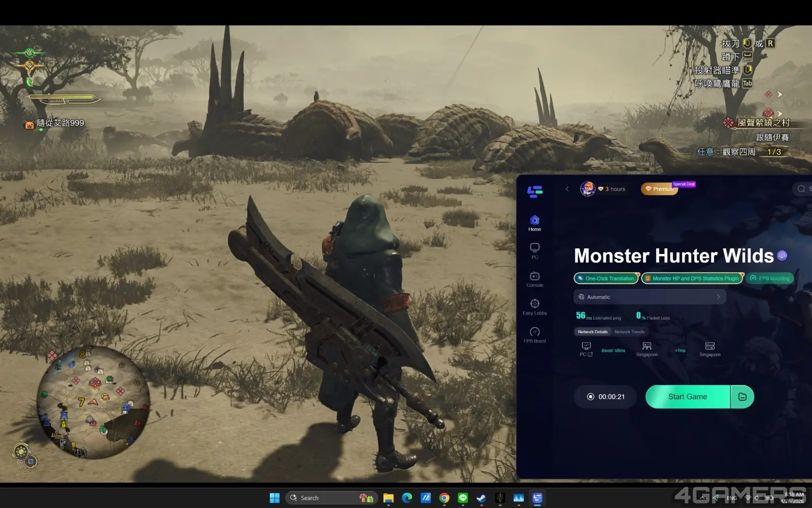Click the 0% Packet Loss value
The image size is (812, 508).
[653, 315]
